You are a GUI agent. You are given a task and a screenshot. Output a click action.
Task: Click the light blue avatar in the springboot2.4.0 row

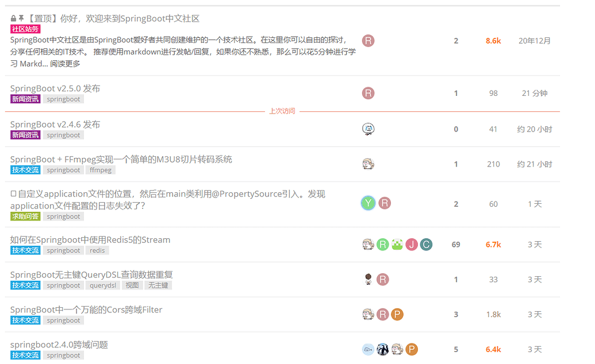(368, 349)
